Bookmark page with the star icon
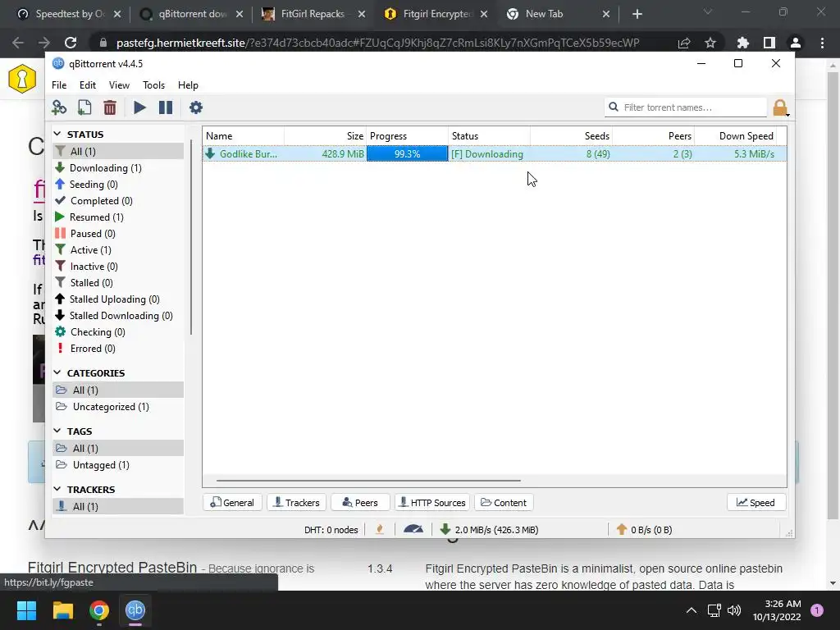 click(710, 43)
